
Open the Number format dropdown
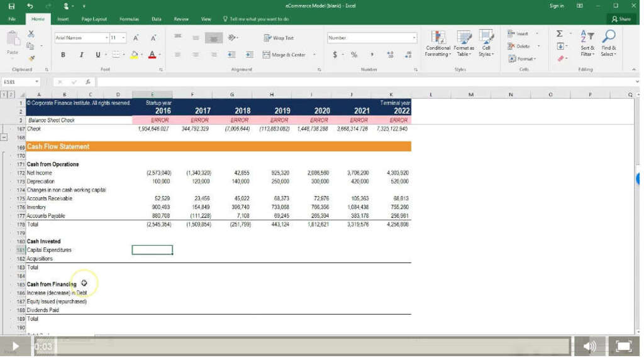[x=414, y=38]
